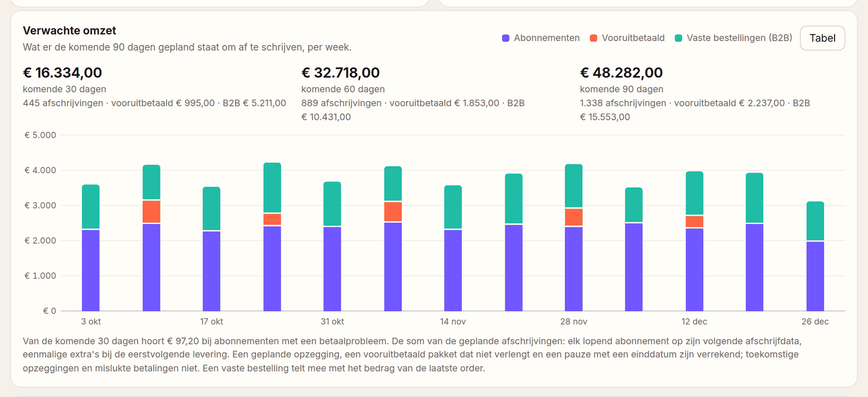Select the purple segment of the 26 dec bar
868x397 pixels.
[815, 277]
